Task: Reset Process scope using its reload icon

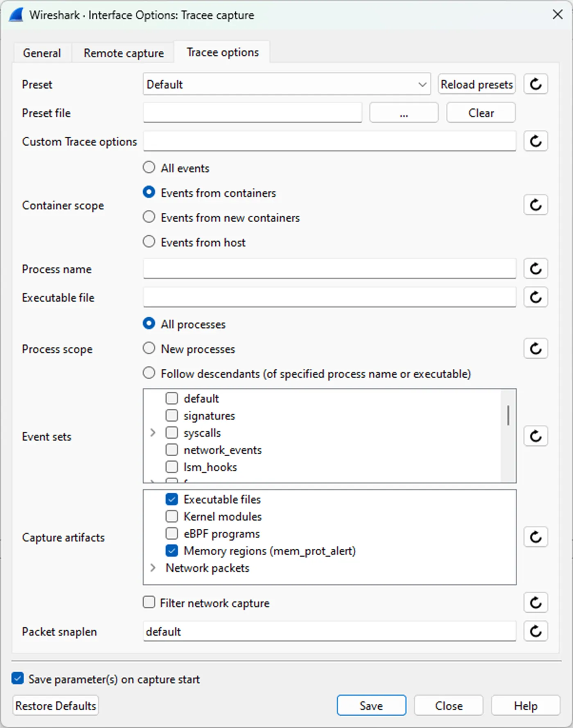Action: (536, 349)
